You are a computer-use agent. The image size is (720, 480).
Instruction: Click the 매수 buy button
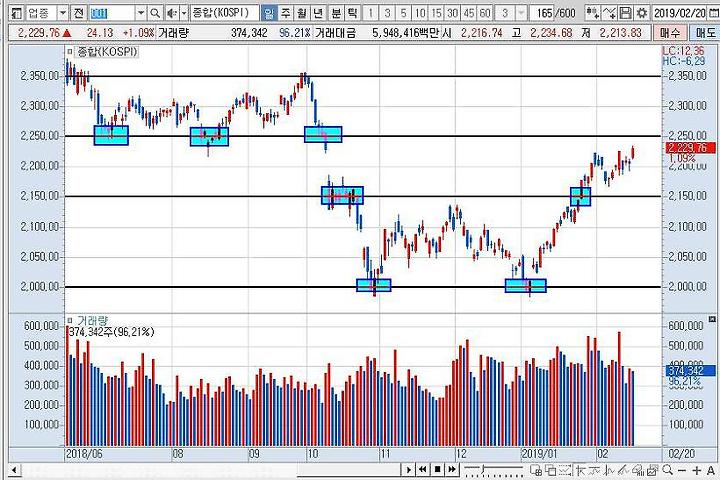pos(670,33)
